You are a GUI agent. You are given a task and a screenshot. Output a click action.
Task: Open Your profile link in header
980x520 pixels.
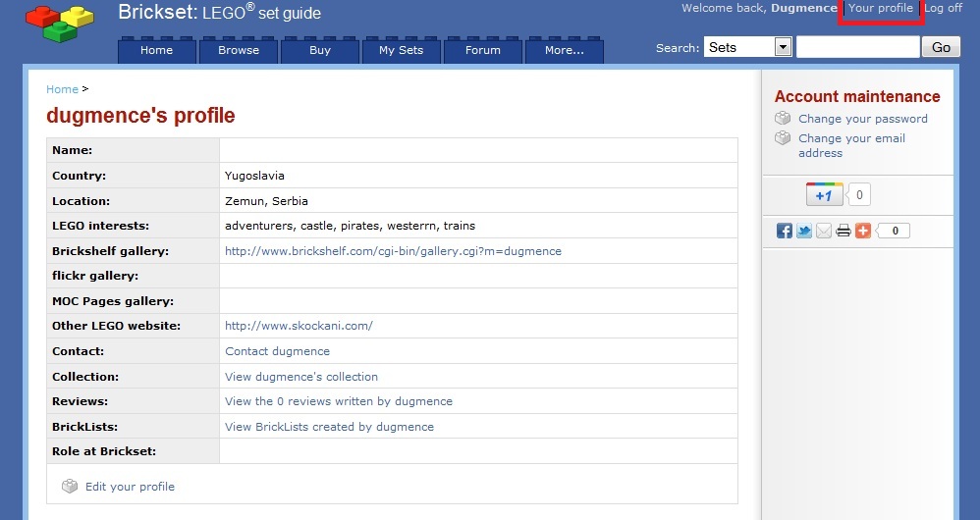[x=881, y=8]
